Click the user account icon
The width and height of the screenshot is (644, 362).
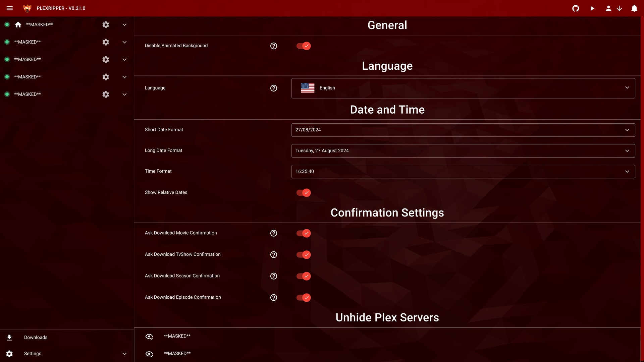pos(608,8)
